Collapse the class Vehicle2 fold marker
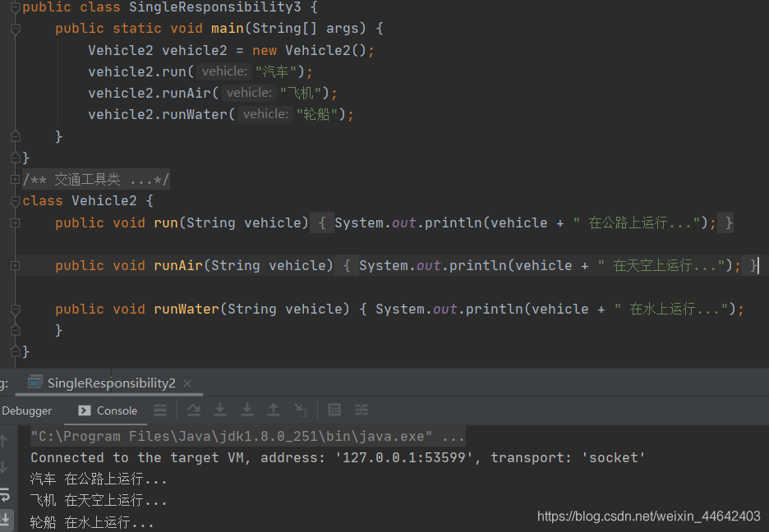 (x=16, y=201)
